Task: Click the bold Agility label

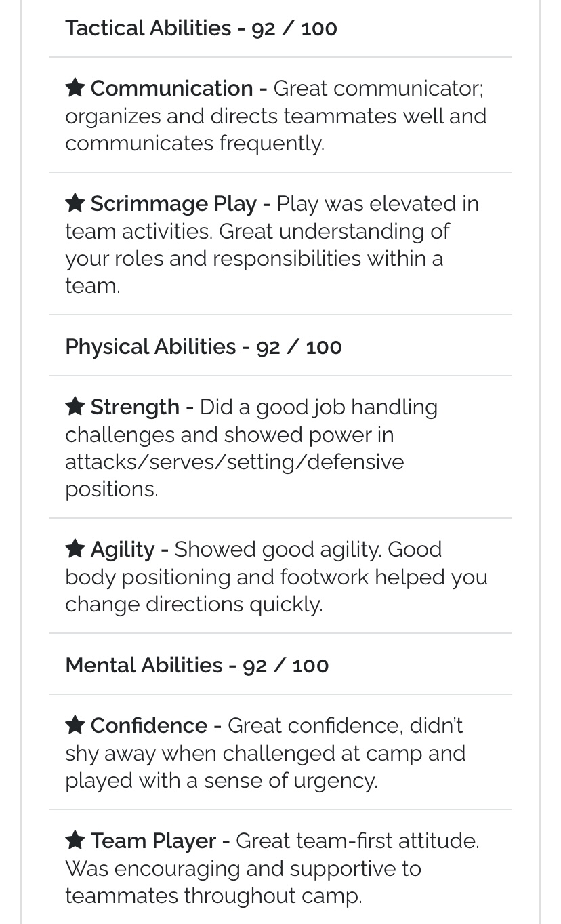Action: pos(123,549)
